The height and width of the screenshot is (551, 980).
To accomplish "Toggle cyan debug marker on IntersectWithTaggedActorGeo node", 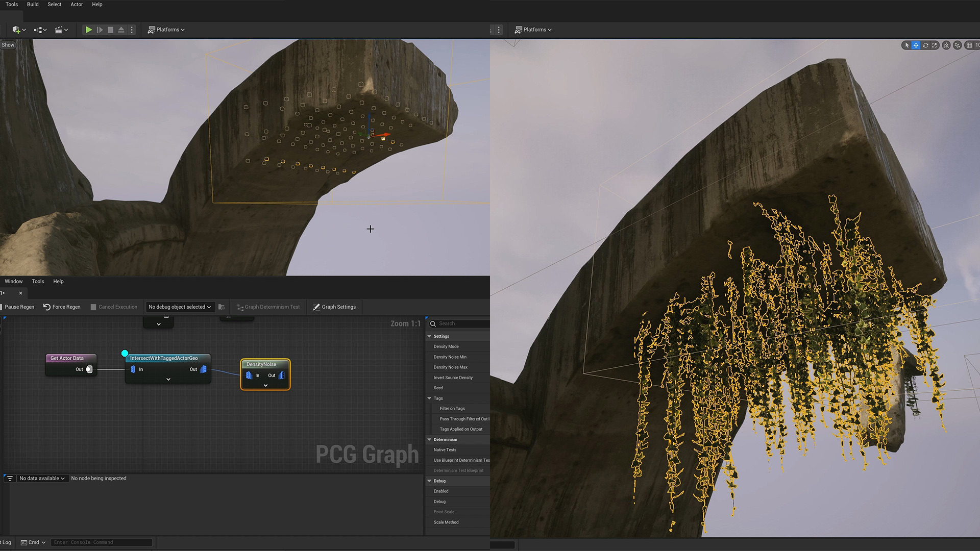I will pos(125,353).
